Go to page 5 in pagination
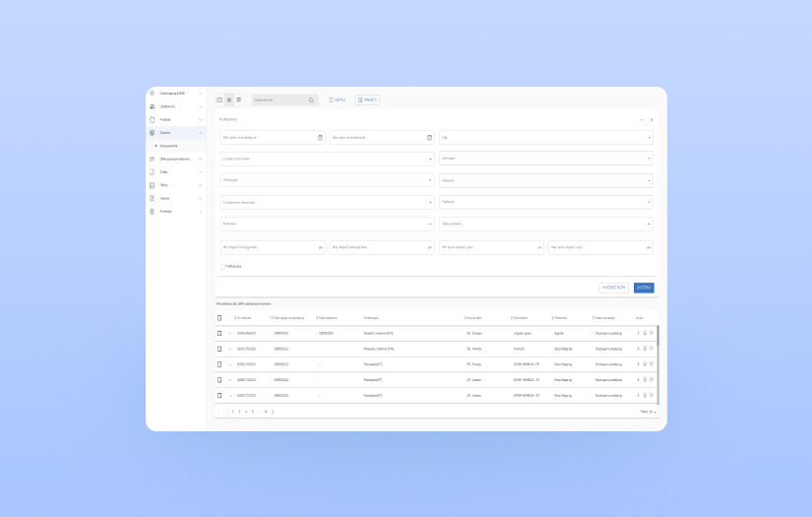Screen dimensions: 812x517 tap(253, 412)
